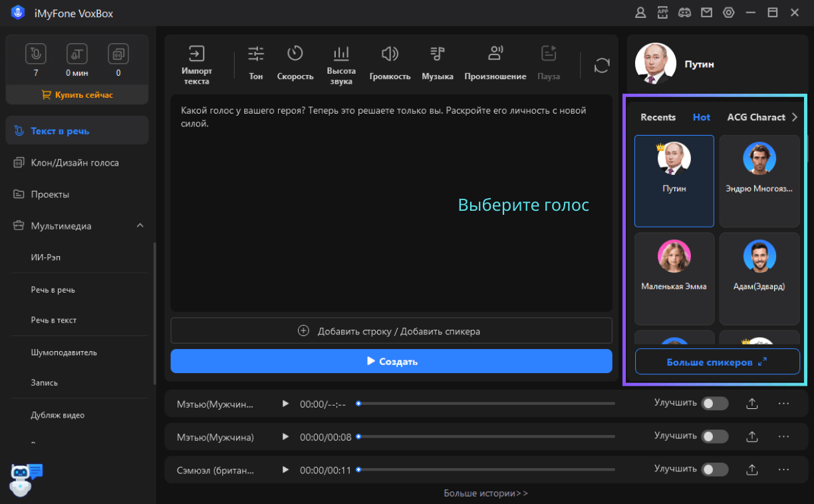Open the ACG Charact voice tab
The height and width of the screenshot is (504, 814).
coord(756,118)
